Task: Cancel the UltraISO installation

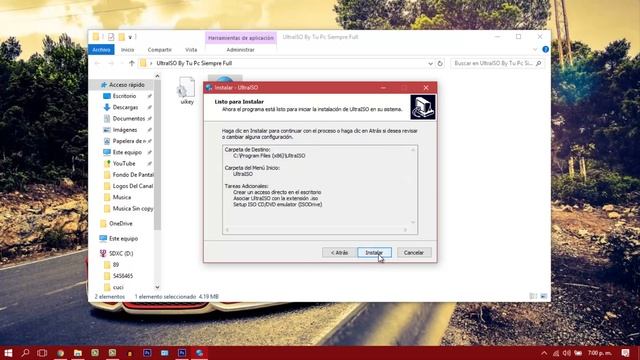Action: [413, 253]
